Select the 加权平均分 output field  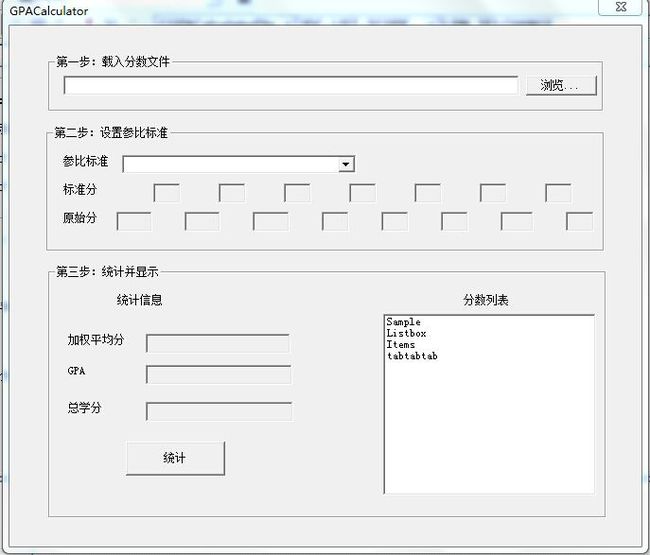click(218, 344)
